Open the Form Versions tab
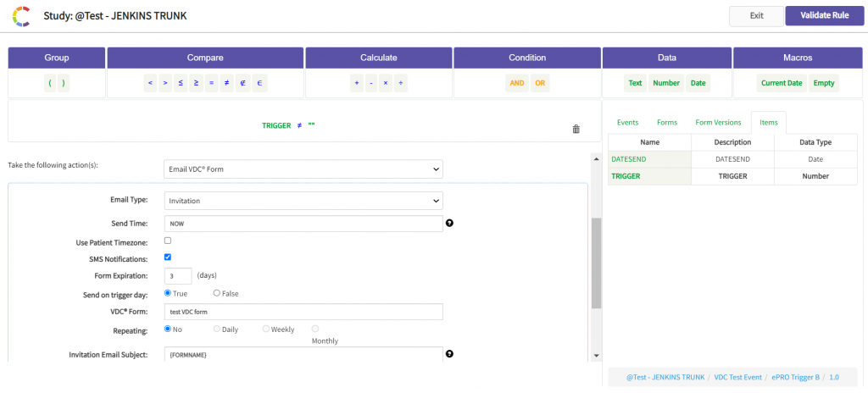Viewport: 868px width, 393px height. [718, 123]
